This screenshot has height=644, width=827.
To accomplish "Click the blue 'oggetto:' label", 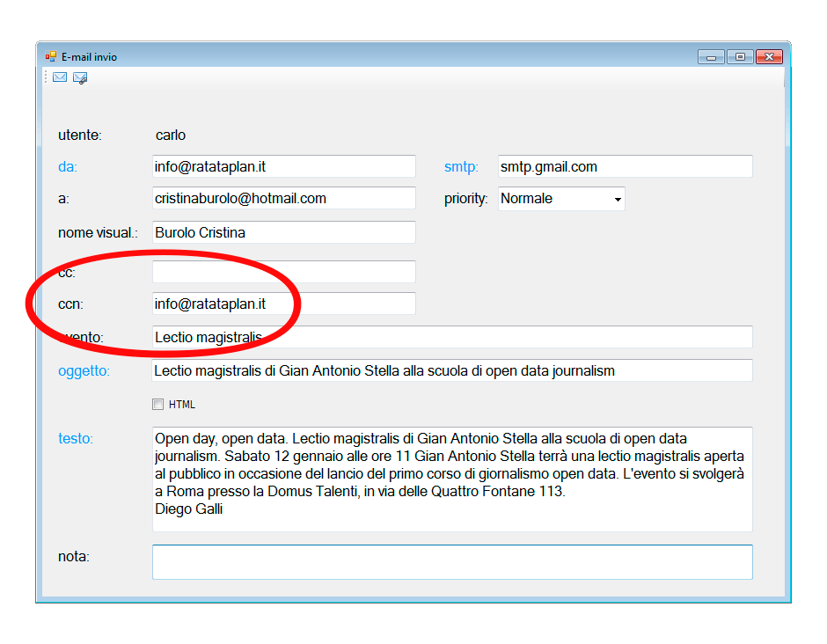I will pos(84,371).
